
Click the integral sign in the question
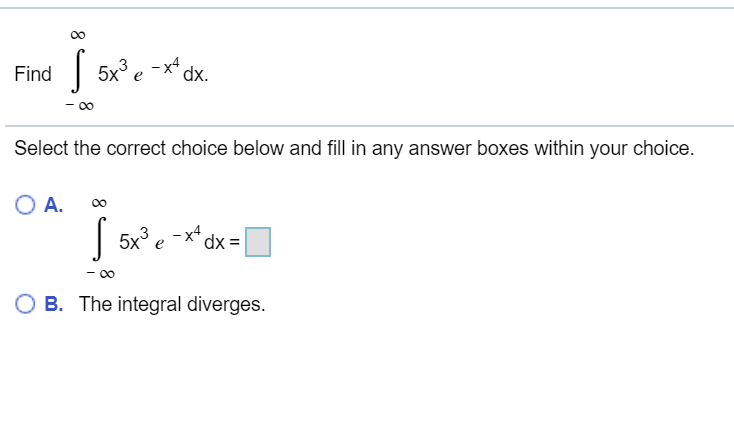tap(79, 71)
